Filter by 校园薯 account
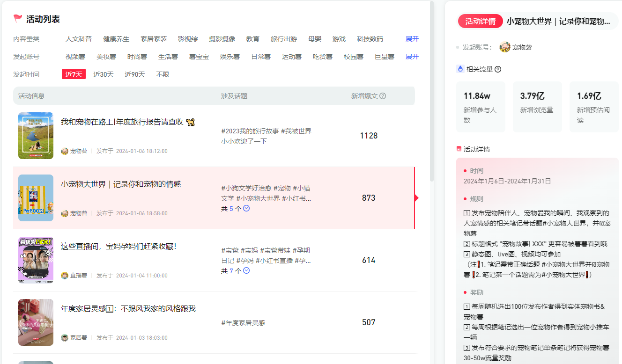This screenshot has height=364, width=622. tap(354, 57)
